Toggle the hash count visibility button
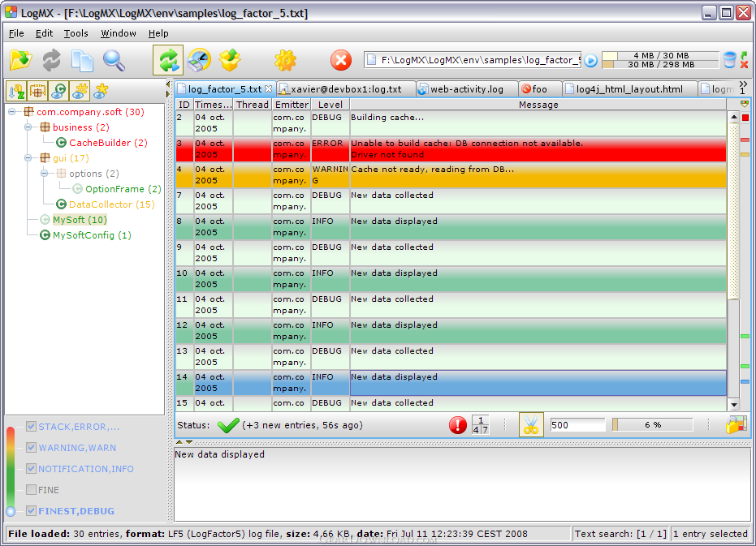This screenshot has height=546, width=756. point(80,91)
